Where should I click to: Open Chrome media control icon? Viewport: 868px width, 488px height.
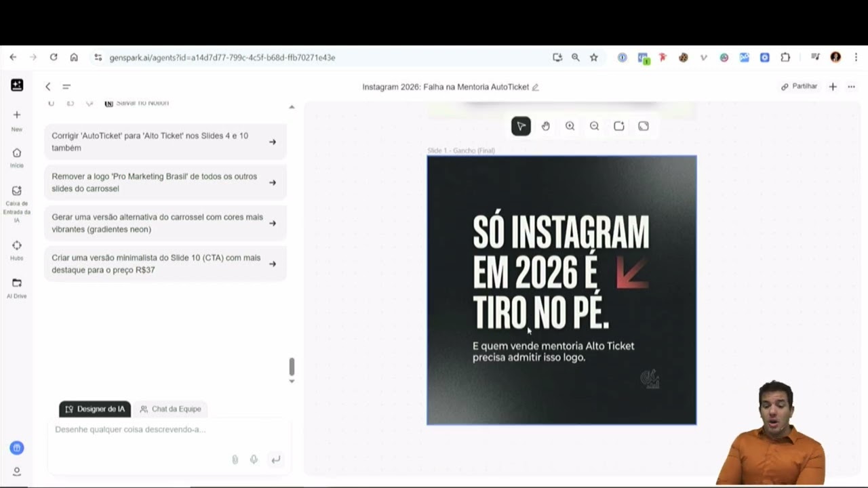(815, 58)
